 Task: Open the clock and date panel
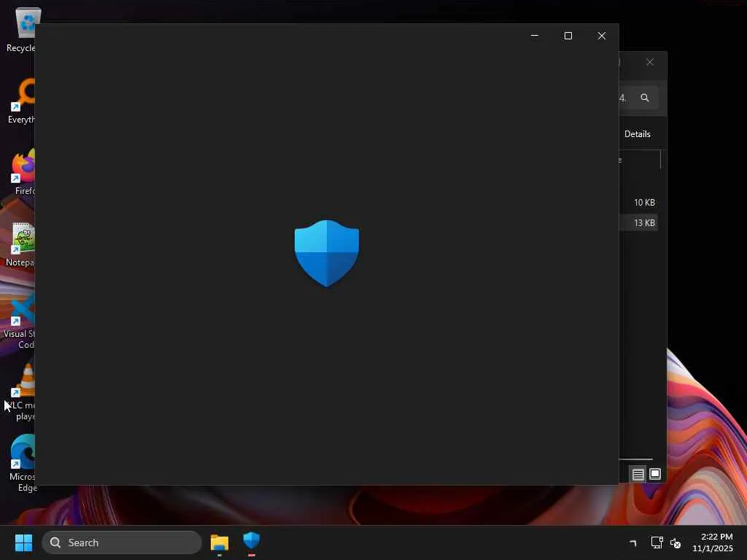pos(713,542)
